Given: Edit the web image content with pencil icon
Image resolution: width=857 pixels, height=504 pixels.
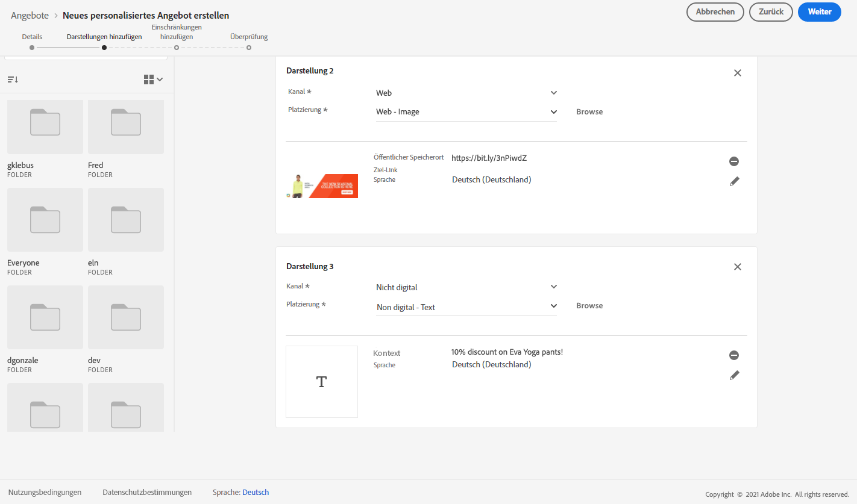Looking at the screenshot, I should [x=734, y=181].
